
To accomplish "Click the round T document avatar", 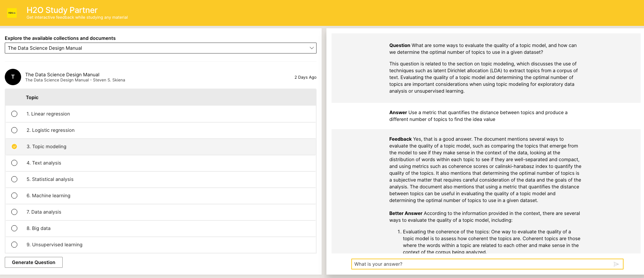I will 13,77.
